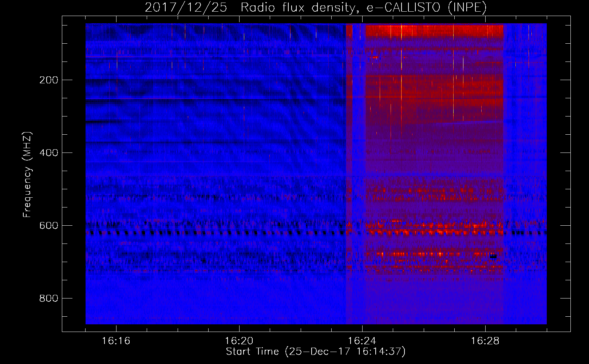Click the 'Frequency (MHZ)' axis label
Image resolution: width=589 pixels, height=364 pixels.
(27, 175)
